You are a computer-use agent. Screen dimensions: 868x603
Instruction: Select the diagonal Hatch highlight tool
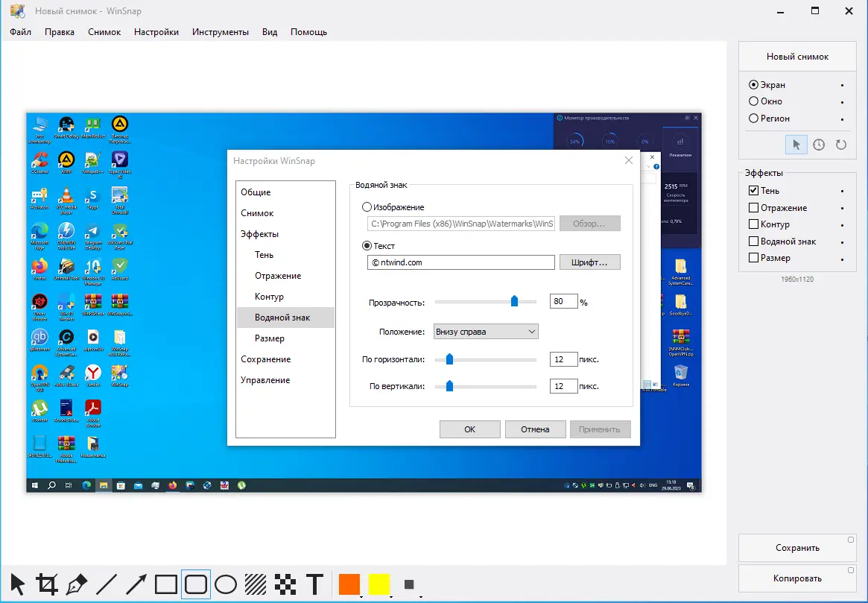256,584
